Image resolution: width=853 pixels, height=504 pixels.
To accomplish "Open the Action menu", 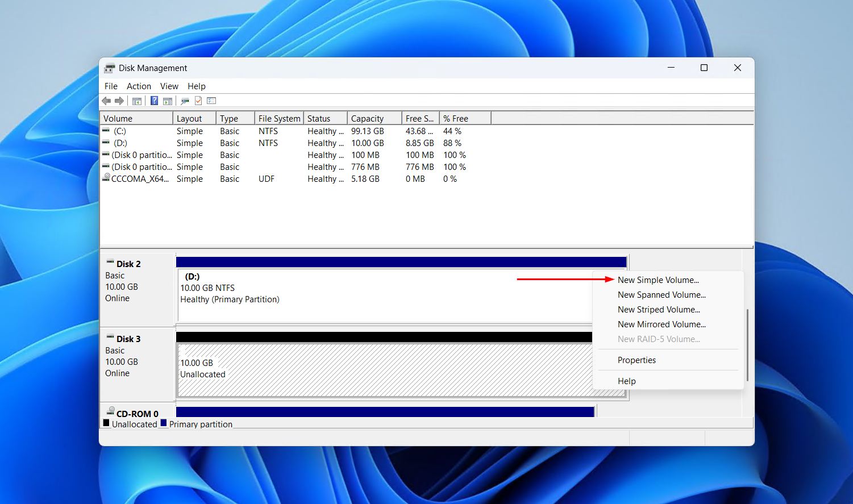I will point(139,86).
